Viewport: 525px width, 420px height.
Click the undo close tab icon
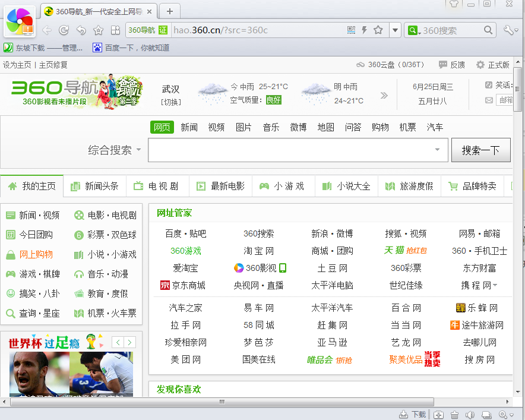(81, 30)
